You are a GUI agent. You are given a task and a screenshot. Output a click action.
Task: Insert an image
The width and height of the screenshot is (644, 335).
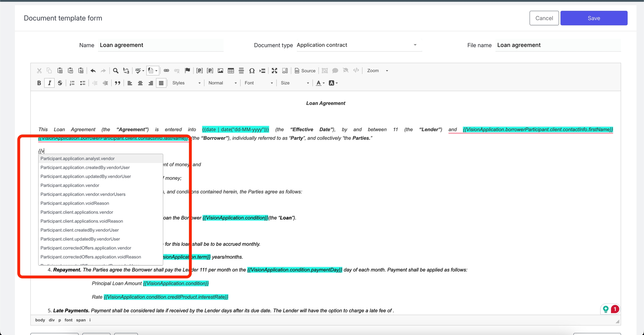[220, 71]
